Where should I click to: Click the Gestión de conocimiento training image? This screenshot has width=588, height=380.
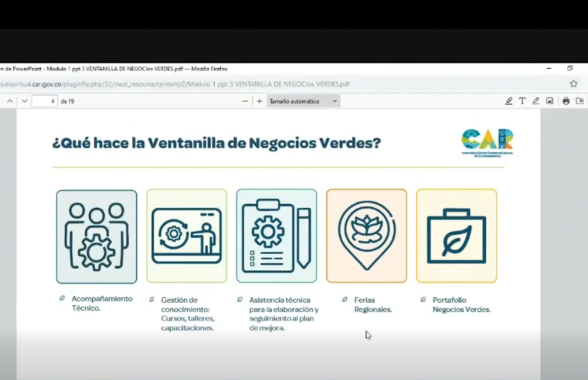click(187, 236)
